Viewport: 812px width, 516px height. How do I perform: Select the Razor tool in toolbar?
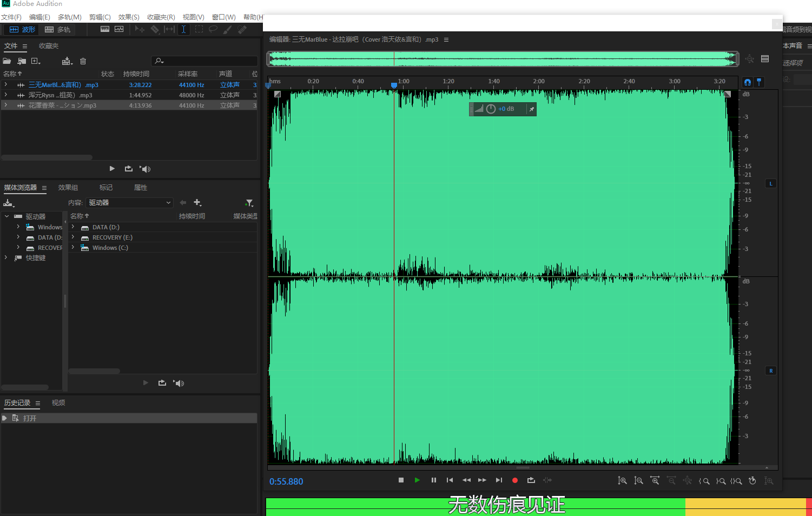tap(155, 29)
